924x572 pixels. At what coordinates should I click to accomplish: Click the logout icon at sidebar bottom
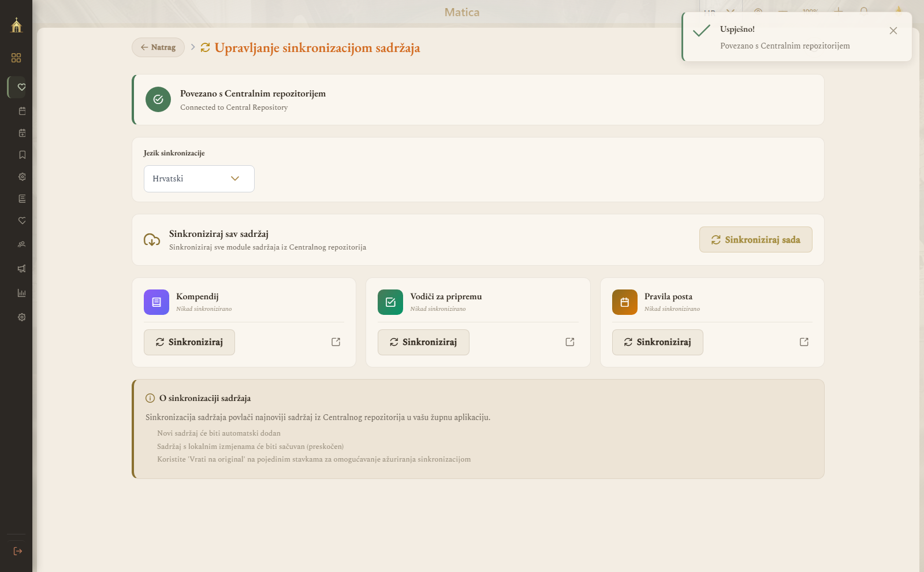point(18,551)
